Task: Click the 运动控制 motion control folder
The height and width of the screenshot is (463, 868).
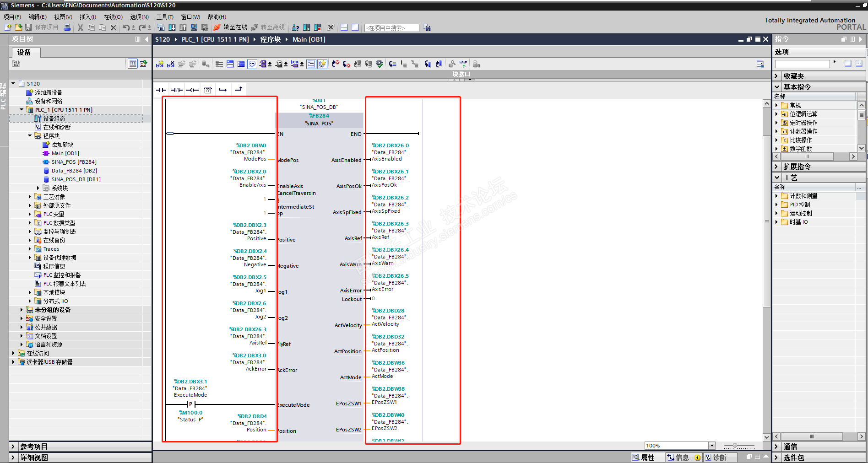Action: [801, 213]
